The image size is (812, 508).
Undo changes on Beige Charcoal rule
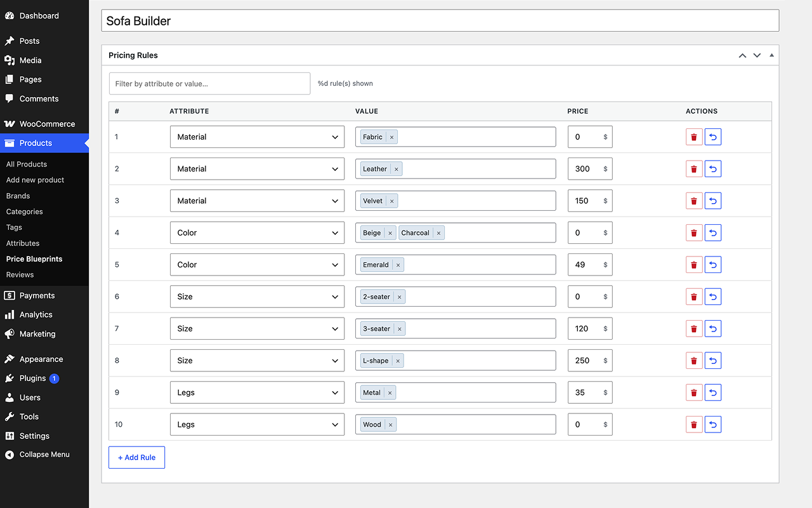coord(713,233)
